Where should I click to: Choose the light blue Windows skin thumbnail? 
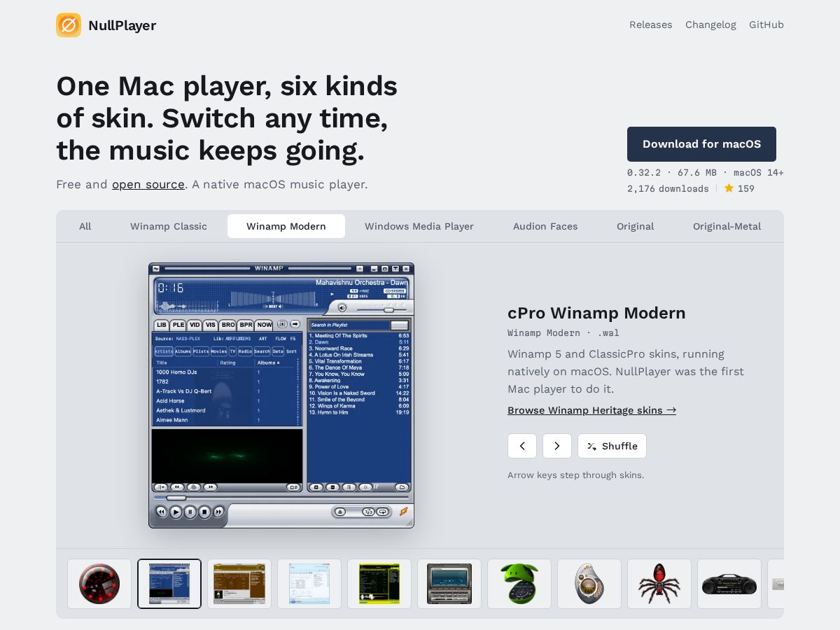pyautogui.click(x=309, y=584)
